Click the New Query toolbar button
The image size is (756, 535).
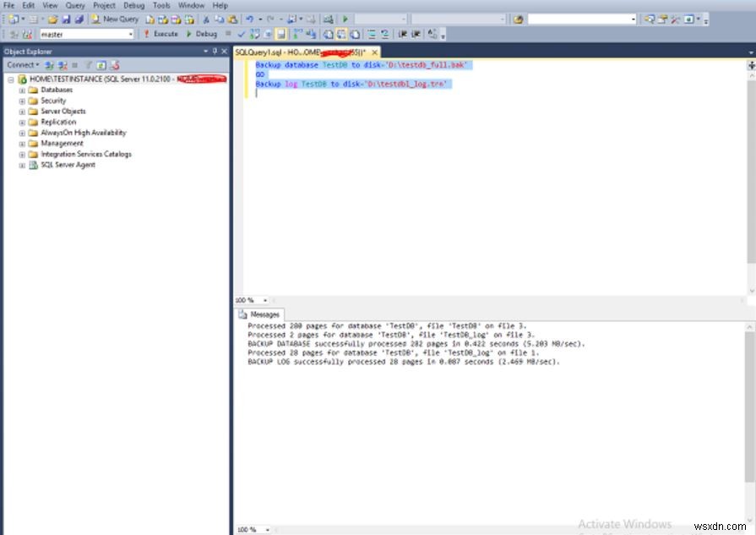tap(115, 19)
